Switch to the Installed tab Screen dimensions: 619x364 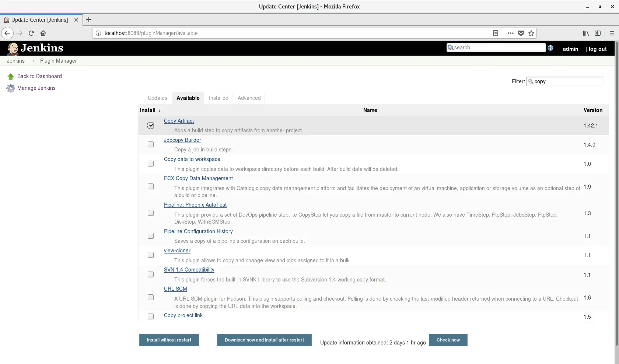tap(218, 98)
